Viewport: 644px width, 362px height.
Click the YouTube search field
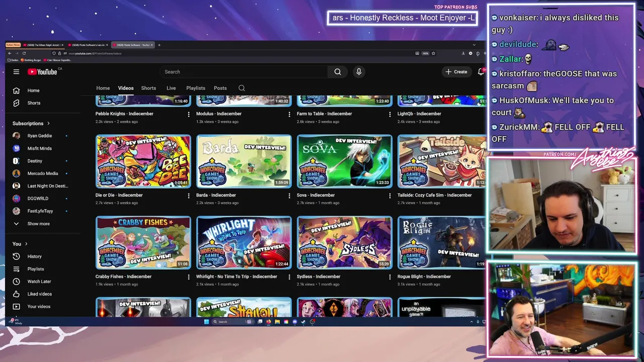pyautogui.click(x=244, y=72)
